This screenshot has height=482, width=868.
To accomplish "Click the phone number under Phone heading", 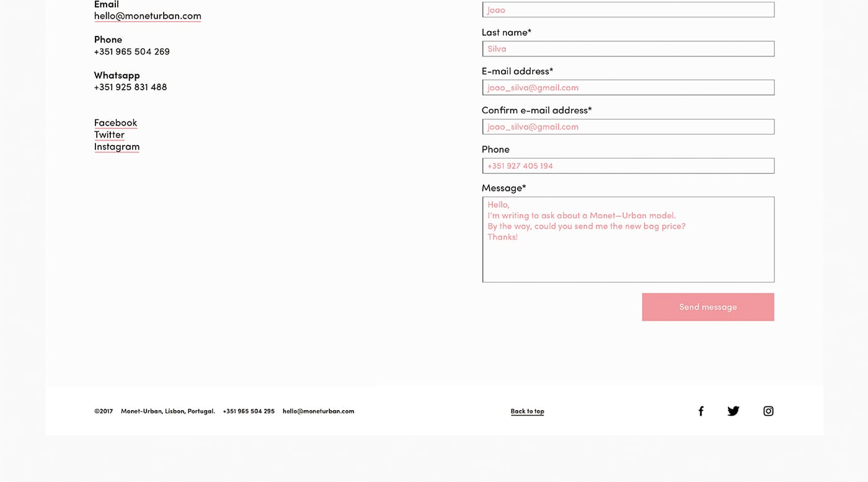I will (x=131, y=51).
